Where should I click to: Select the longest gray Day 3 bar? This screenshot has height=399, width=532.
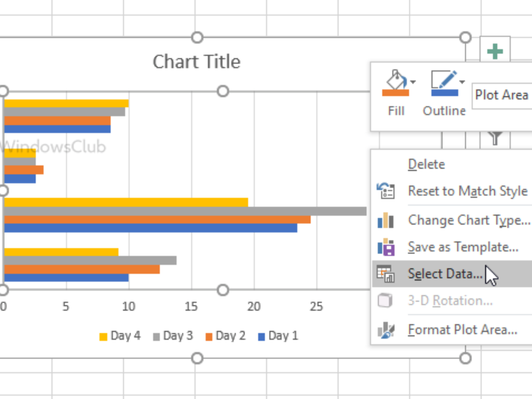coord(185,211)
